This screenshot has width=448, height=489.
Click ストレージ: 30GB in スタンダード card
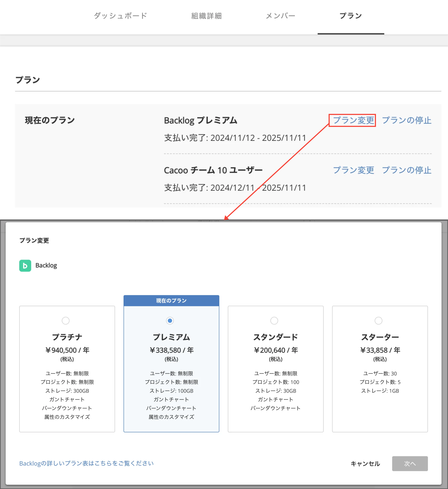click(276, 391)
